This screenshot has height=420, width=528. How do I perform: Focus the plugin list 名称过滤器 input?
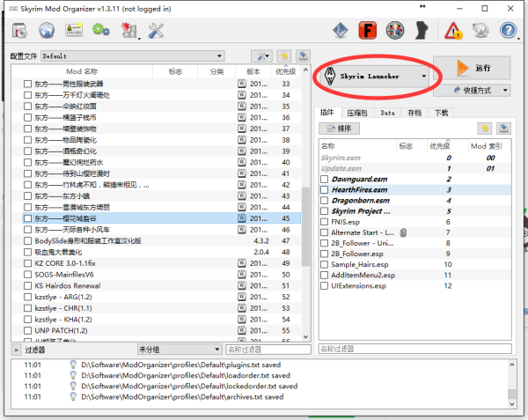[x=414, y=349]
